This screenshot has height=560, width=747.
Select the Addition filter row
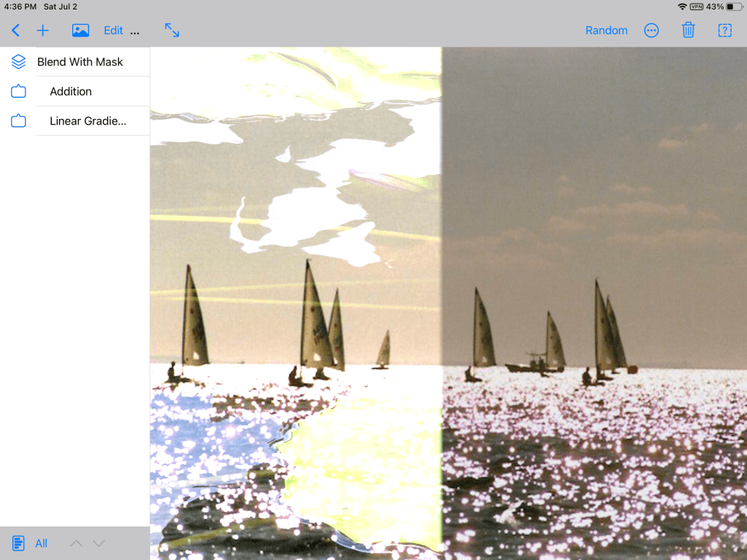click(x=71, y=92)
